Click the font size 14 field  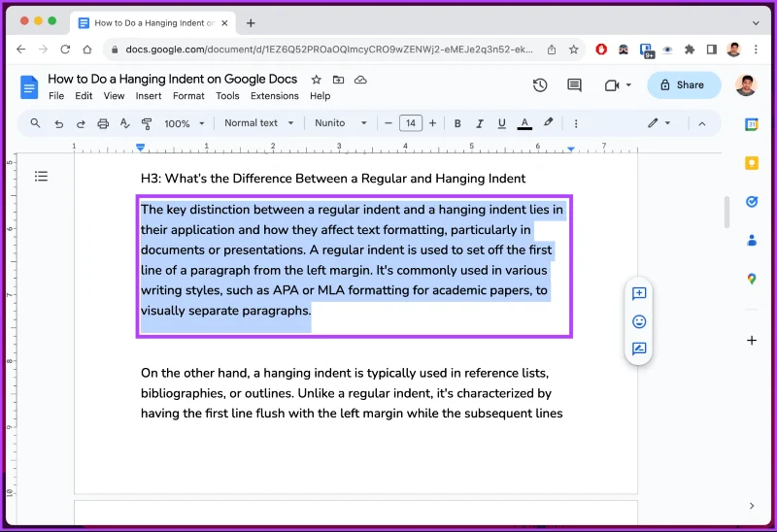point(410,123)
